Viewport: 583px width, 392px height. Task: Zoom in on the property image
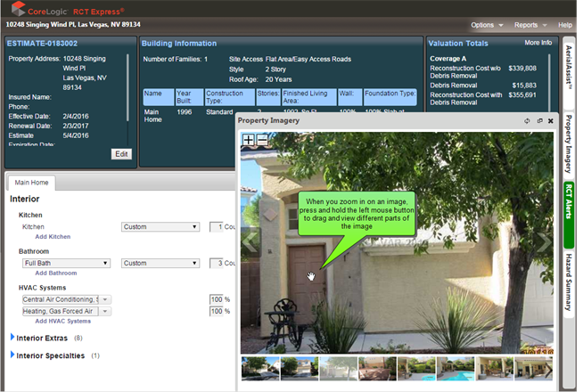[x=248, y=140]
